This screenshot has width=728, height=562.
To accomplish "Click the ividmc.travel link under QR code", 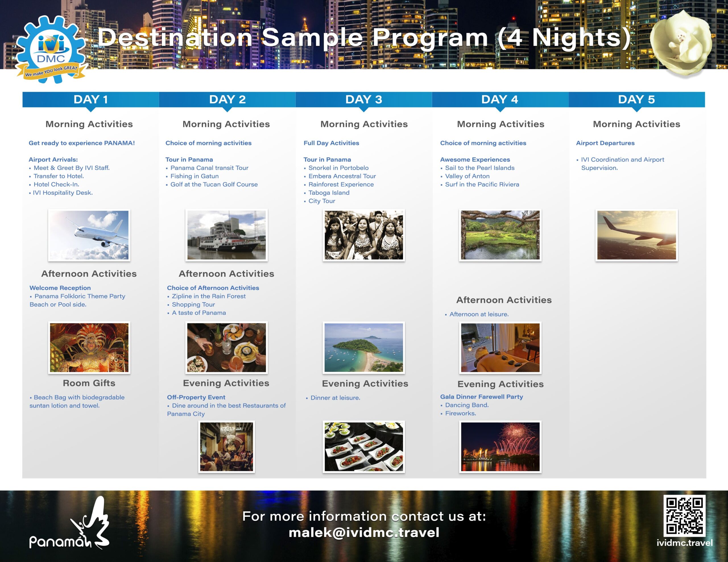I will coord(684,543).
